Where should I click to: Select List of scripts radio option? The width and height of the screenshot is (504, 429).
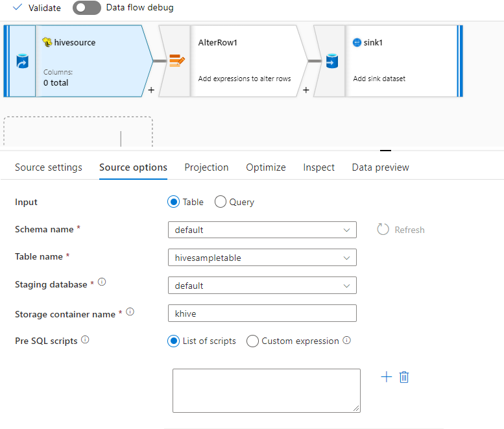coord(174,341)
